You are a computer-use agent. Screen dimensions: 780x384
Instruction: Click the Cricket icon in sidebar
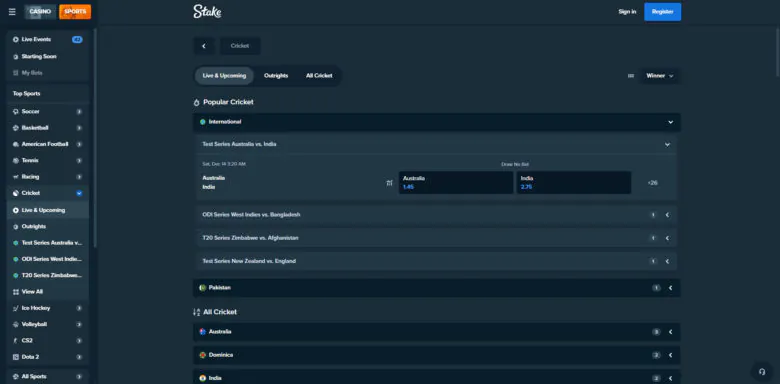click(x=15, y=193)
